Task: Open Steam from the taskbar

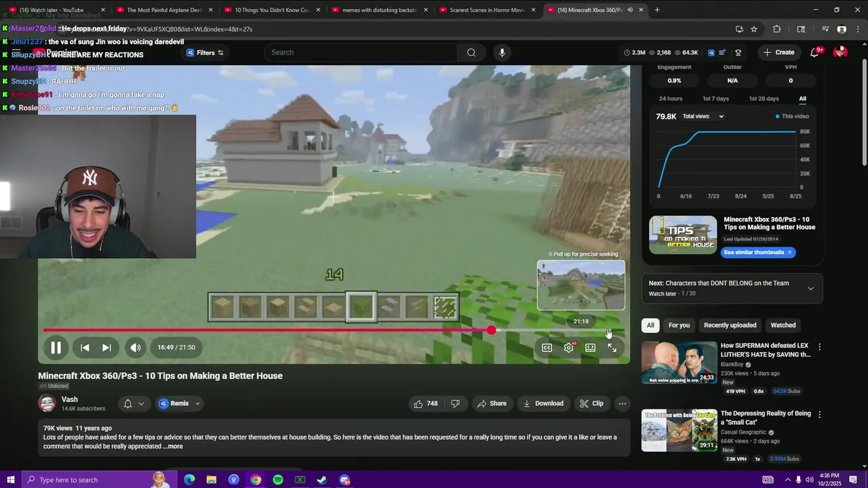Action: [322, 480]
